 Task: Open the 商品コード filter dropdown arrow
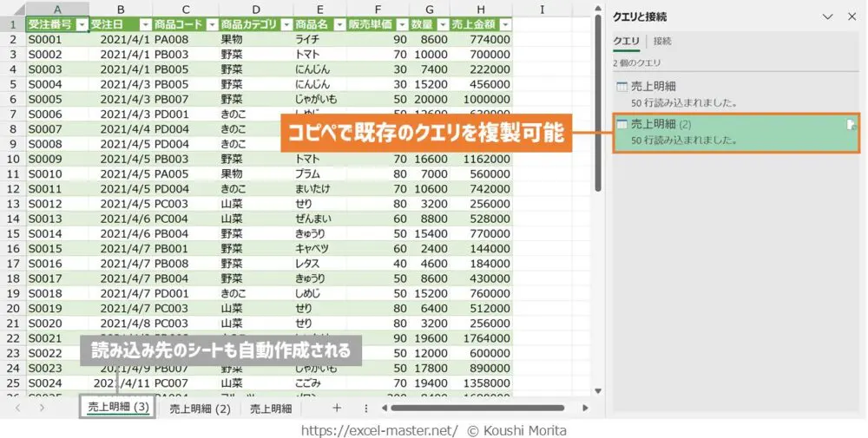[x=209, y=24]
